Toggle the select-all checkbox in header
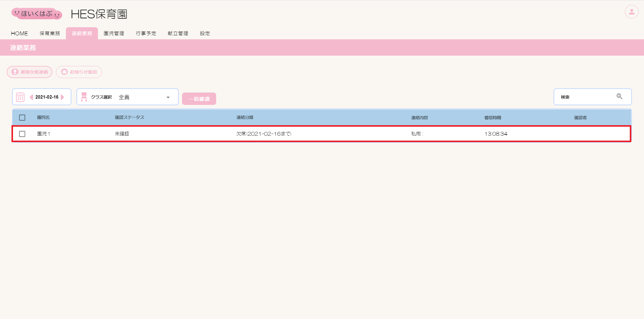Viewport: 644px width, 319px height. 22,118
